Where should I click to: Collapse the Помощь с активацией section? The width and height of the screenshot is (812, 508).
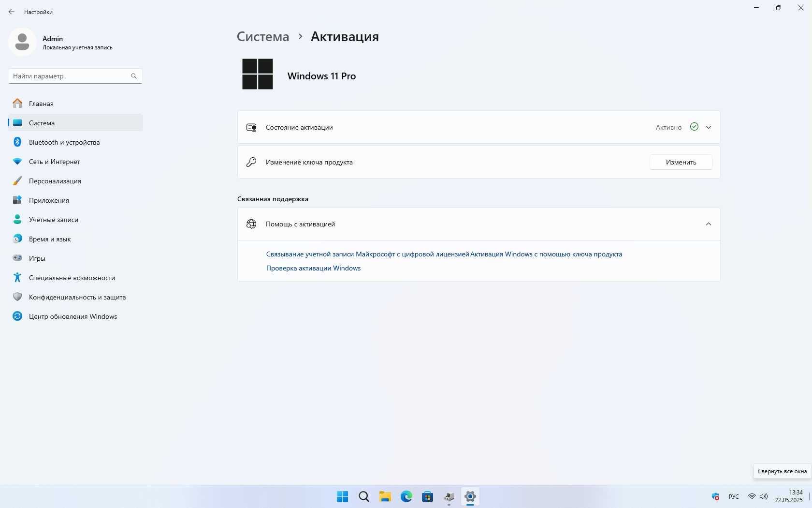(x=709, y=224)
